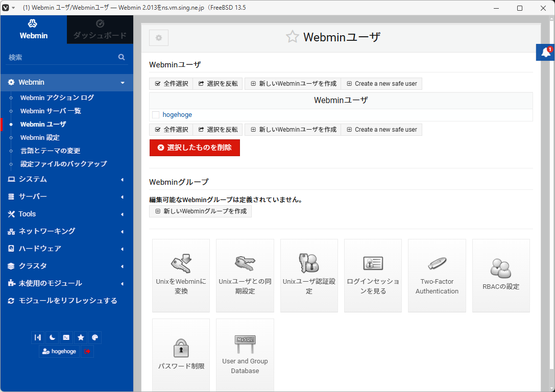This screenshot has width=555, height=392.
Task: Click bottom 選択を反転 button
Action: pyautogui.click(x=218, y=130)
